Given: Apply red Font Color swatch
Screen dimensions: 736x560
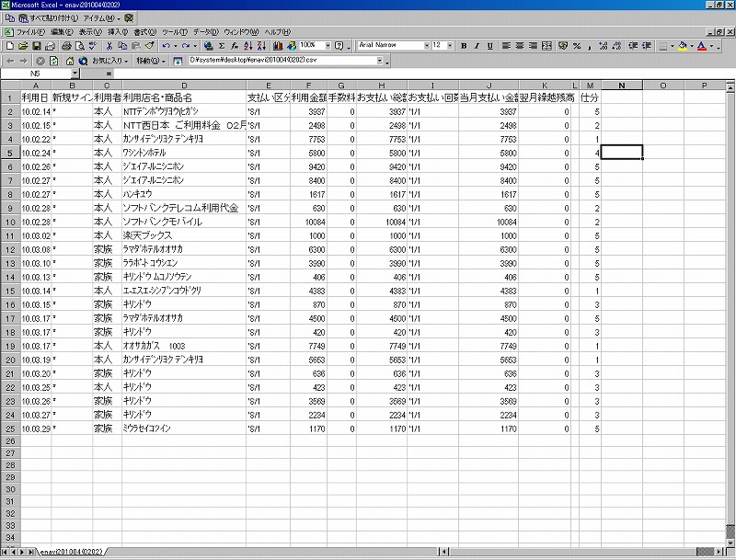Looking at the screenshot, I should pyautogui.click(x=702, y=46).
